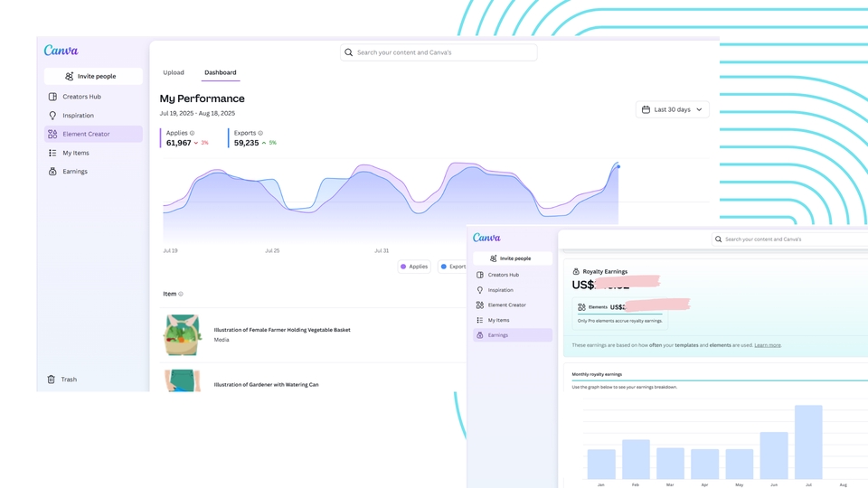Switch to the Dashboard tab

click(x=220, y=72)
